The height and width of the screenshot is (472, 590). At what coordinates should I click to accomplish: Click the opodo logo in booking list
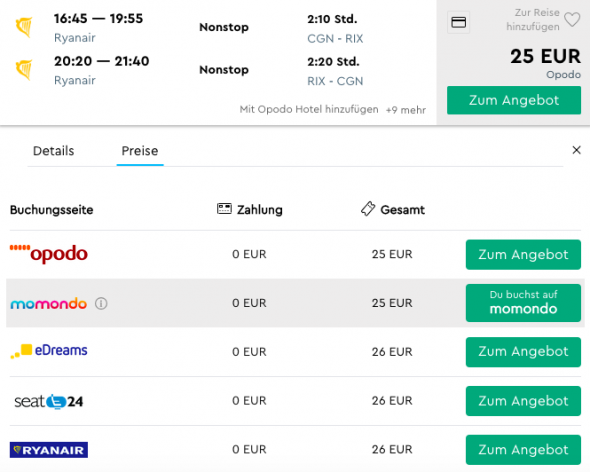[x=49, y=254]
